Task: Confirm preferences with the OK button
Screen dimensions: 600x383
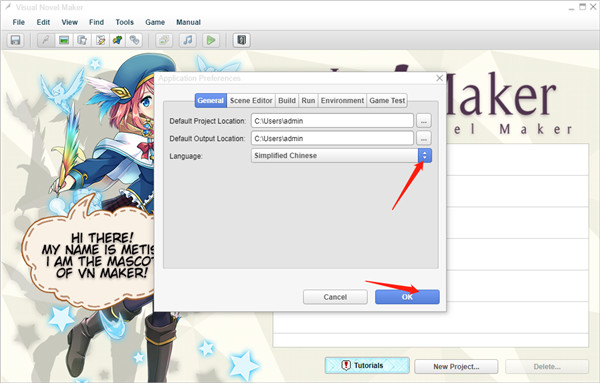Action: [407, 297]
